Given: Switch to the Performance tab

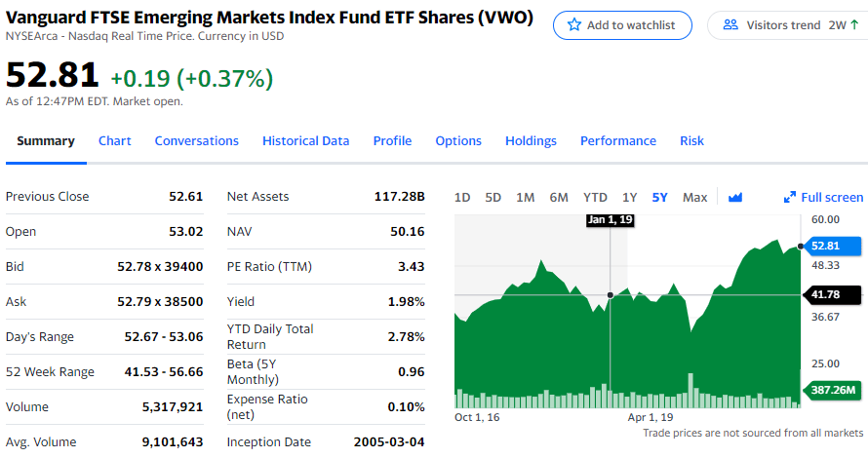Looking at the screenshot, I should point(618,140).
